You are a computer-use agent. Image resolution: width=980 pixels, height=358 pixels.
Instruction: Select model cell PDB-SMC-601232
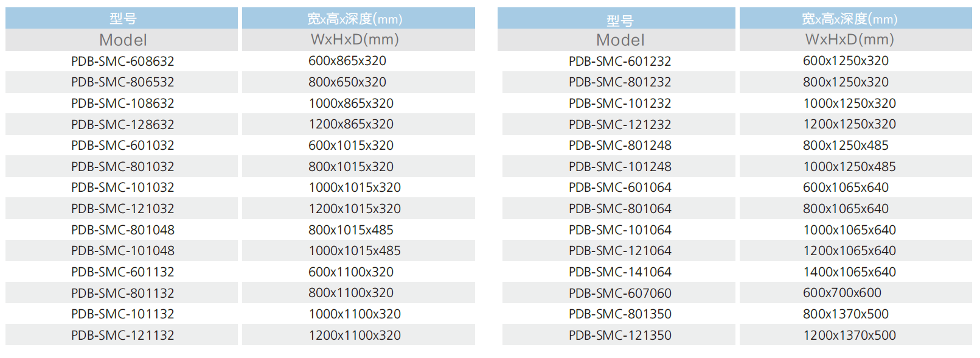click(x=619, y=61)
